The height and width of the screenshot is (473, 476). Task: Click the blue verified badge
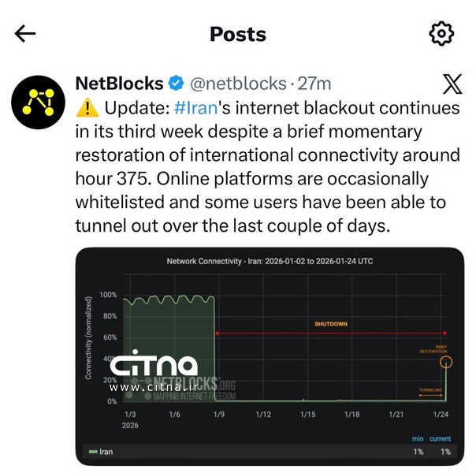pos(177,84)
